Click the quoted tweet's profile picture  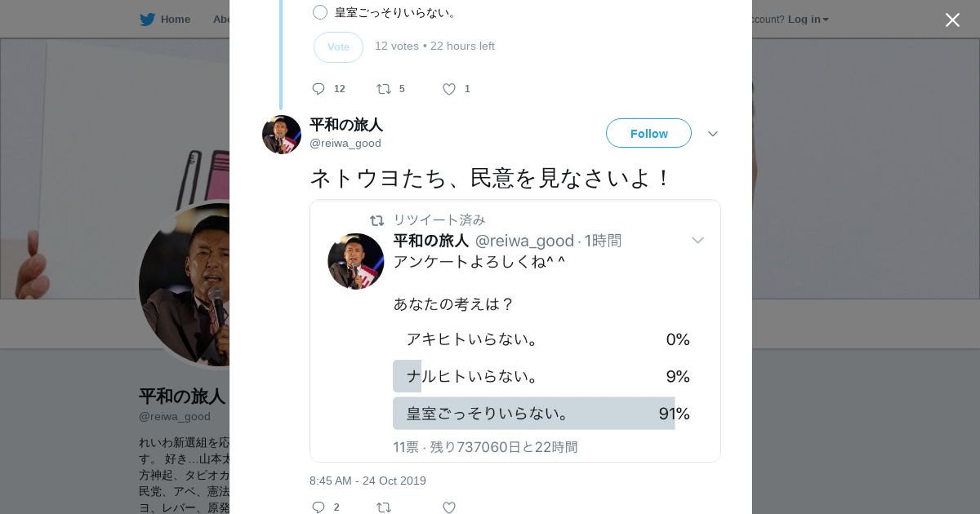356,261
